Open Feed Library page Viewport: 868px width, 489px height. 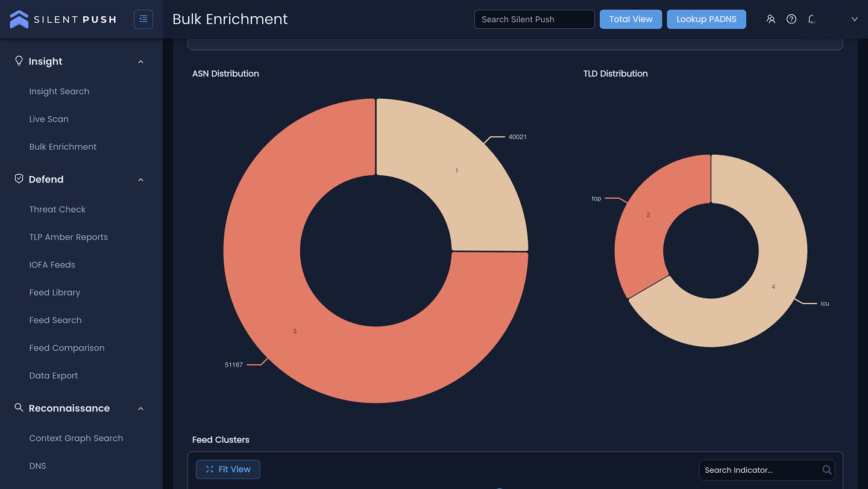55,293
